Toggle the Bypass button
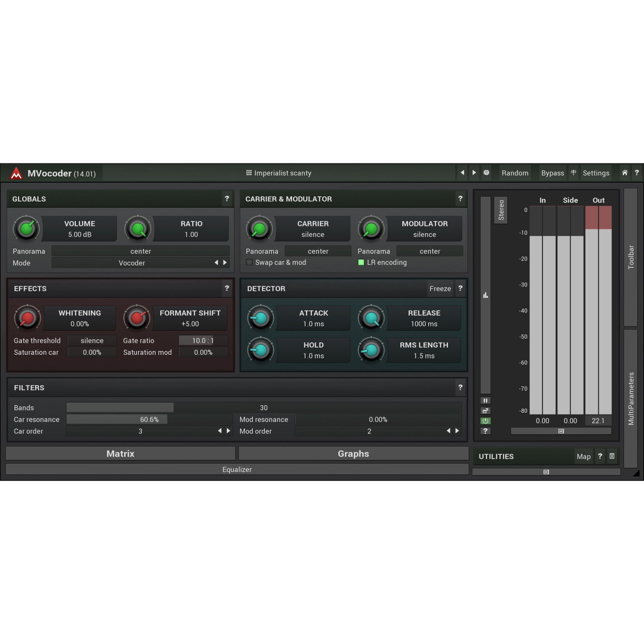Image resolution: width=644 pixels, height=644 pixels. tap(552, 173)
